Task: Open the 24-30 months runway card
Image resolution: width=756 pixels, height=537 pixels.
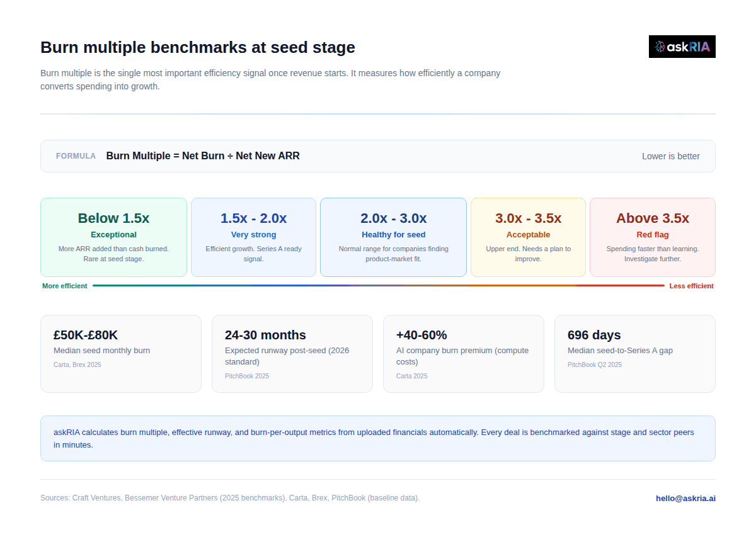Action: coord(292,353)
